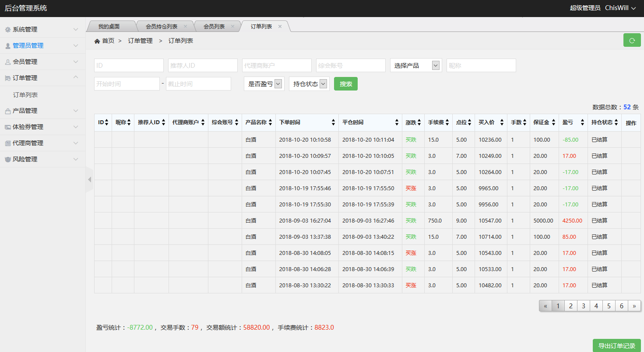Viewport: 644px width, 352px height.
Task: Switch to the 会员列表 tab
Action: click(x=214, y=27)
